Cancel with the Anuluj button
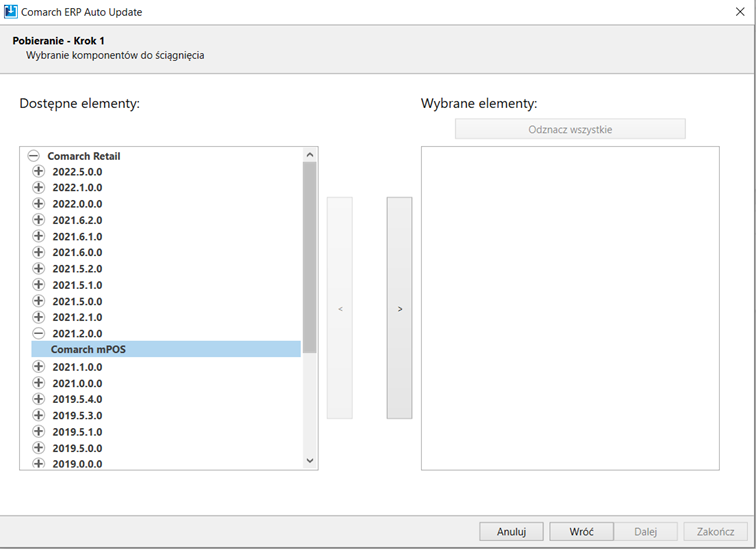 pos(511,532)
